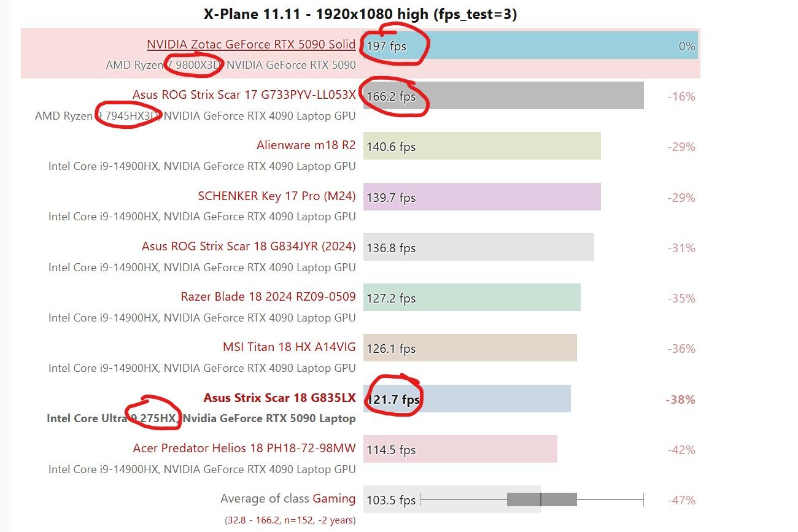Click the AMD Ryzen 7 9800X3D spec line
798x532 pixels.
tap(231, 64)
